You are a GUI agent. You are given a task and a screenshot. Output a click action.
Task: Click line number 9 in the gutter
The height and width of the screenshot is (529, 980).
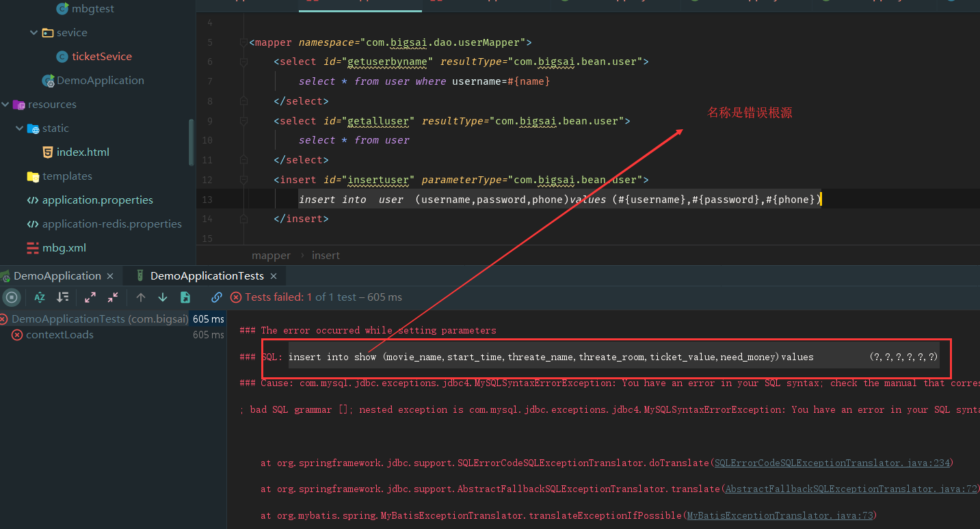[x=210, y=121]
